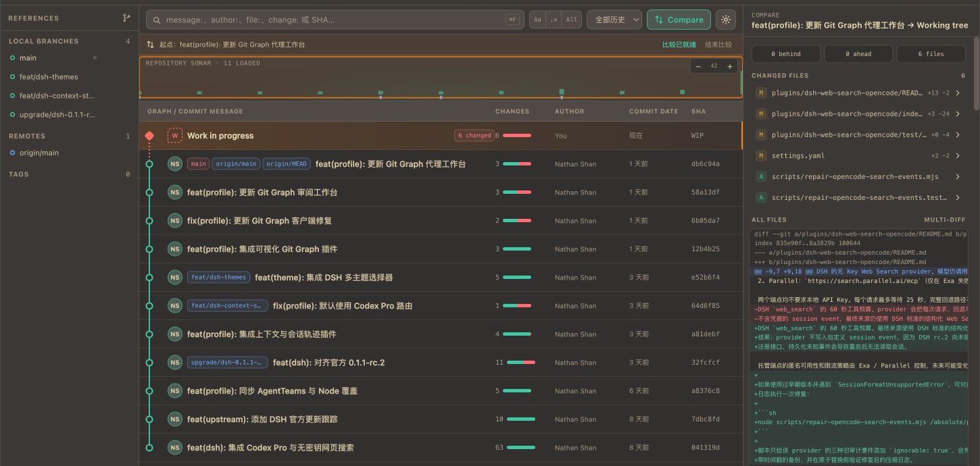Open the 全部历史 history dropdown
980x466 pixels.
point(614,20)
